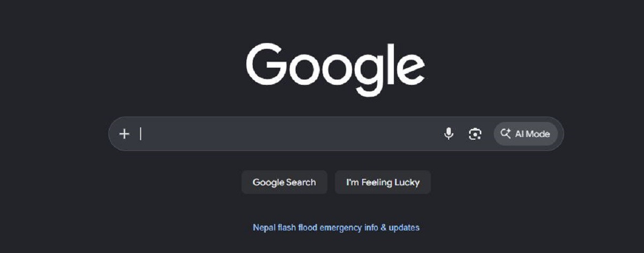This screenshot has height=253, width=644.
Task: Click the "Lucky" word on the button
Action: pyautogui.click(x=407, y=183)
